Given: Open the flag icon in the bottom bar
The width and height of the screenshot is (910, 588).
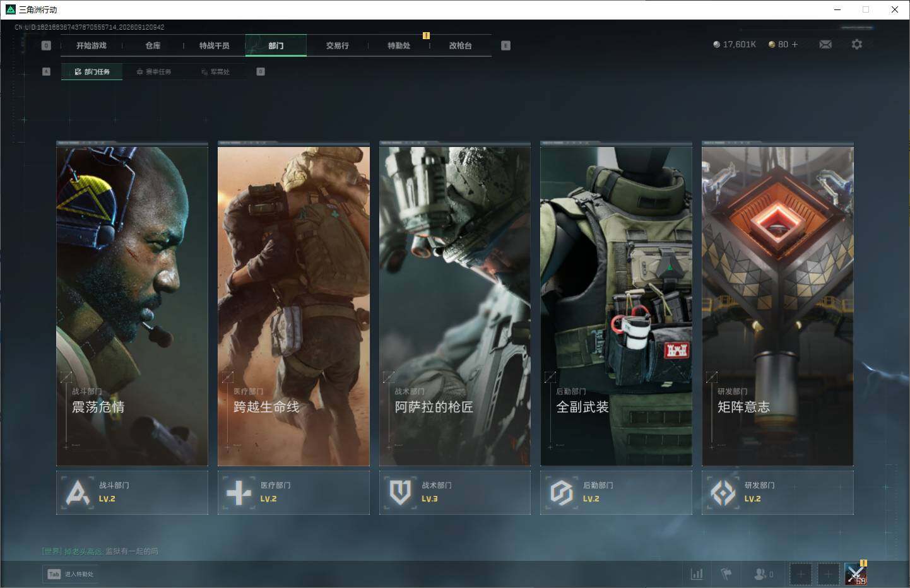Looking at the screenshot, I should (x=726, y=574).
